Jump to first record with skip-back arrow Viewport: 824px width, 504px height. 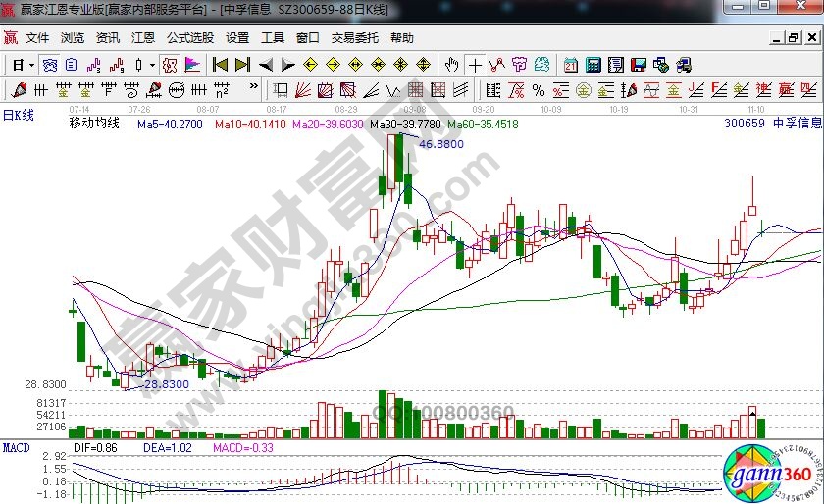click(220, 65)
